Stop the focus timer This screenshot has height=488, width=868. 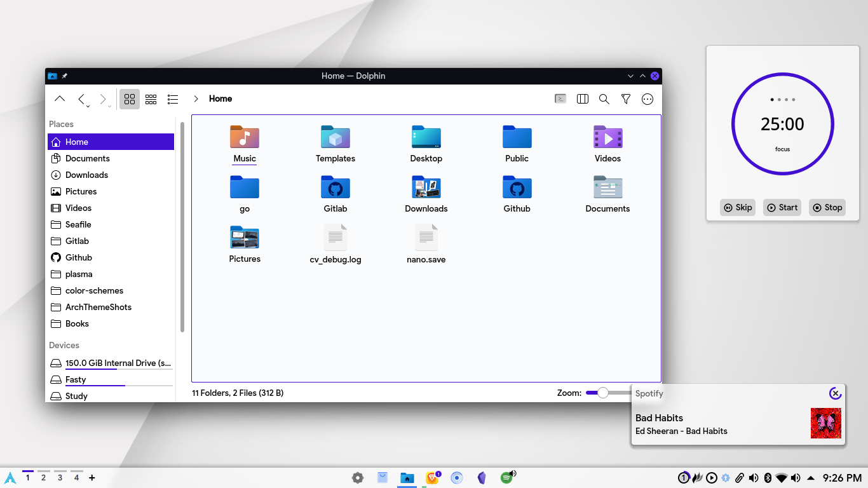click(x=827, y=207)
